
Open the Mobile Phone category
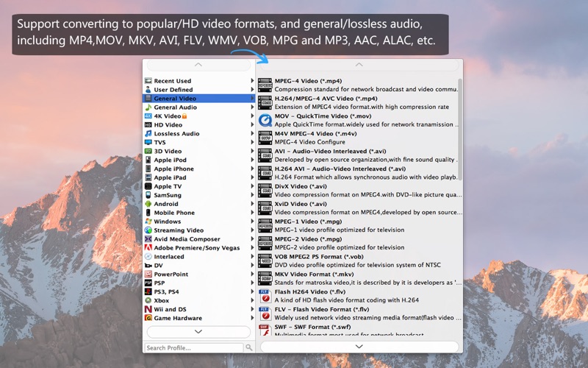click(199, 213)
